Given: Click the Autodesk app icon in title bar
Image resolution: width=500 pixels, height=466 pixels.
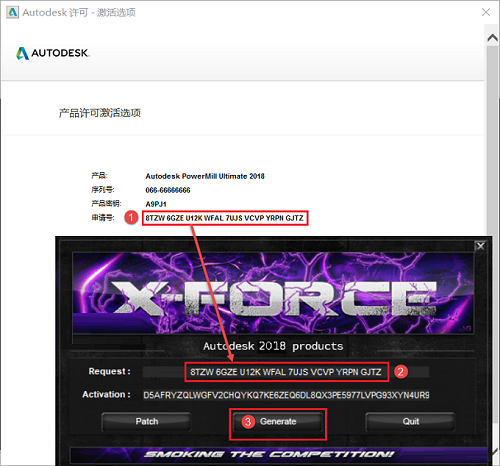Looking at the screenshot, I should pyautogui.click(x=12, y=12).
